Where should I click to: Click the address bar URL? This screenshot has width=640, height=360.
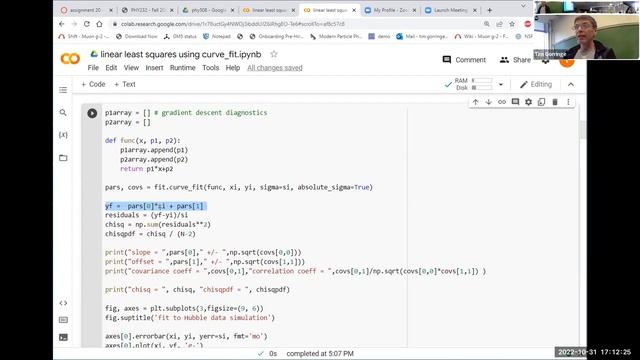(233, 24)
